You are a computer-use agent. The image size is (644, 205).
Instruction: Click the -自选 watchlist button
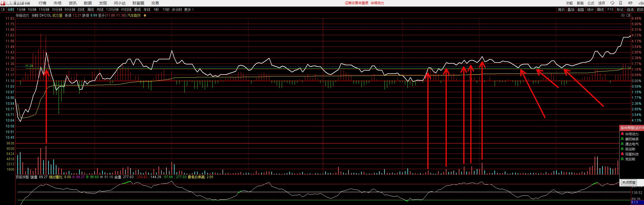click(630, 10)
